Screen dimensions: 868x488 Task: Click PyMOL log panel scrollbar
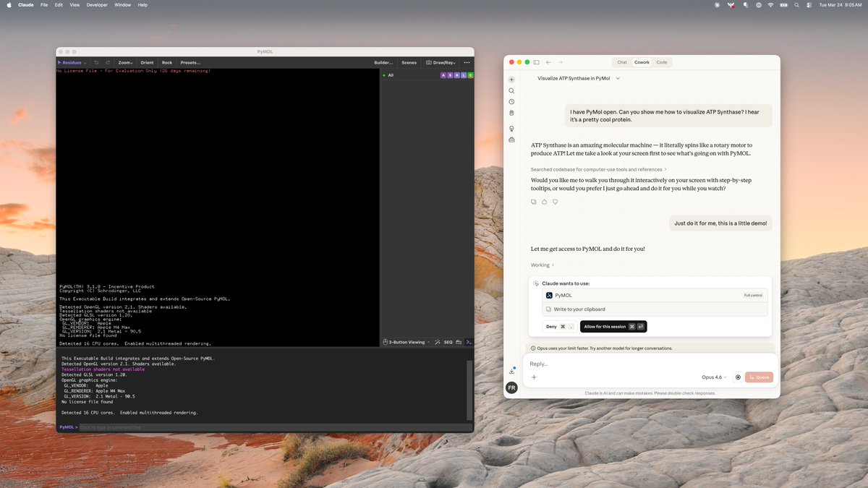click(x=469, y=390)
